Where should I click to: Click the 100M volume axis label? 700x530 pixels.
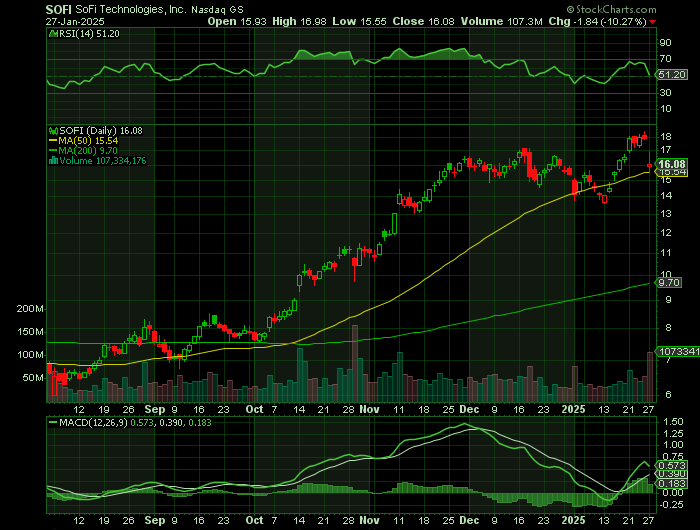pyautogui.click(x=30, y=355)
